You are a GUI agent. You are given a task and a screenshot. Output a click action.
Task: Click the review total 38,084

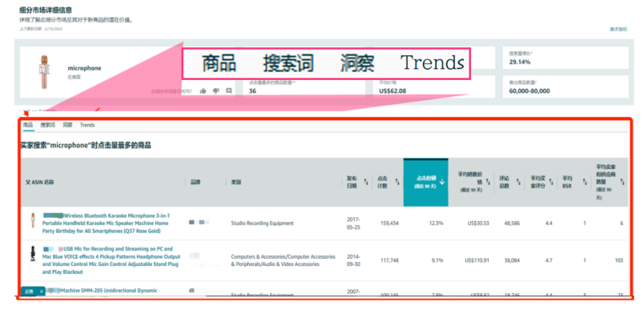coord(512,261)
